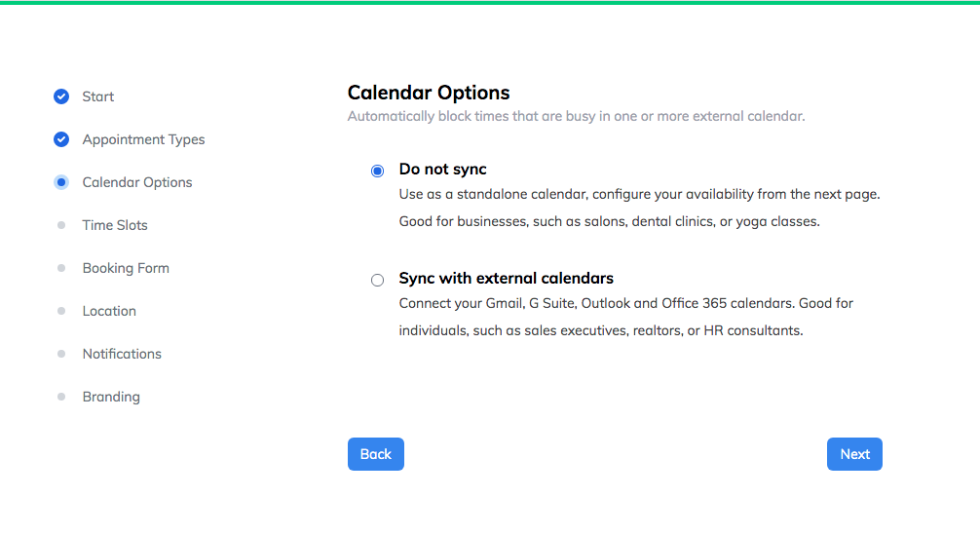980x535 pixels.
Task: Select Sync with external calendars radio button
Action: pos(378,280)
